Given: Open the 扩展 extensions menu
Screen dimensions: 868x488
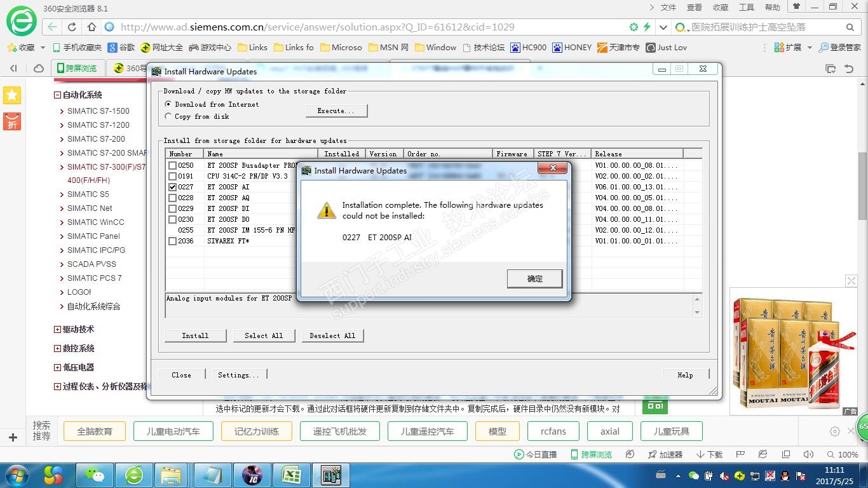Looking at the screenshot, I should point(788,48).
